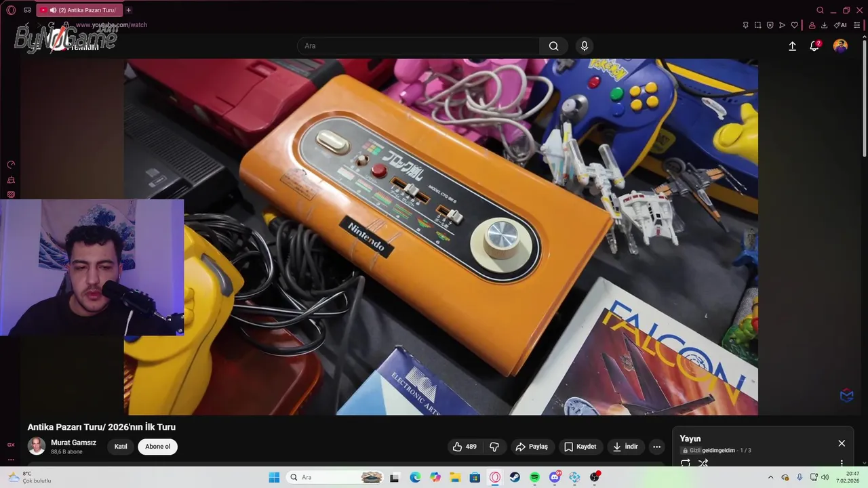Switch to the Antika Pazarı Turu tab
Viewport: 868px width, 488px height.
(x=79, y=10)
